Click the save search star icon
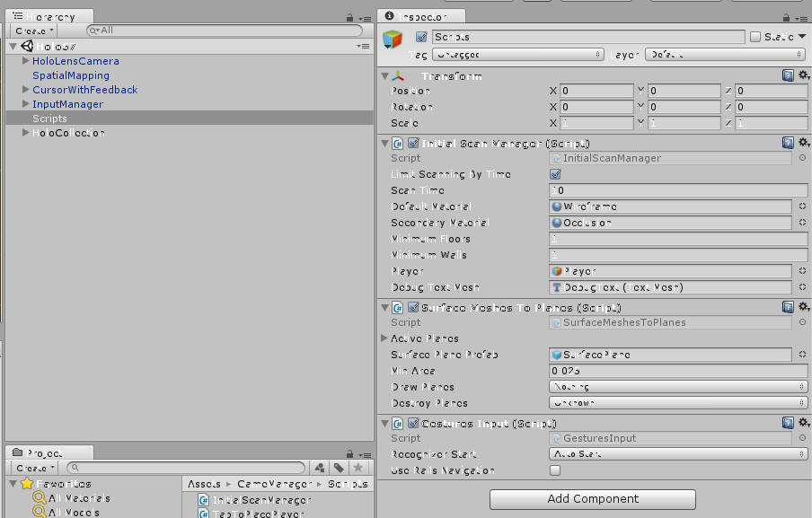Viewport: 812px width, 518px height. 357,468
